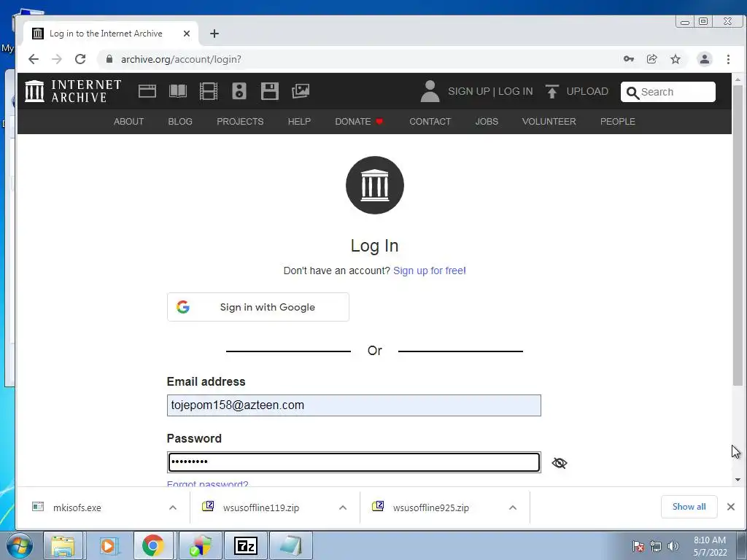Open the Images icon in header

tap(300, 91)
